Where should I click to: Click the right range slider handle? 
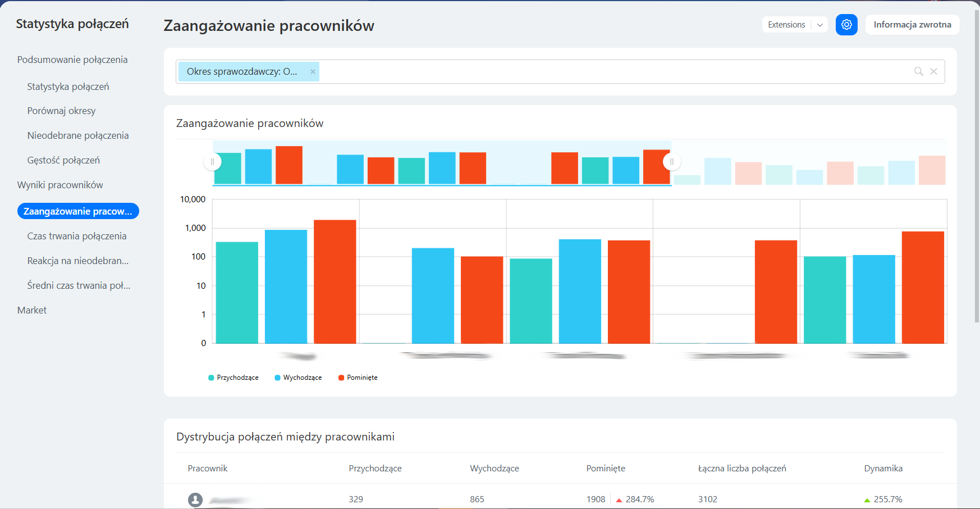[671, 162]
